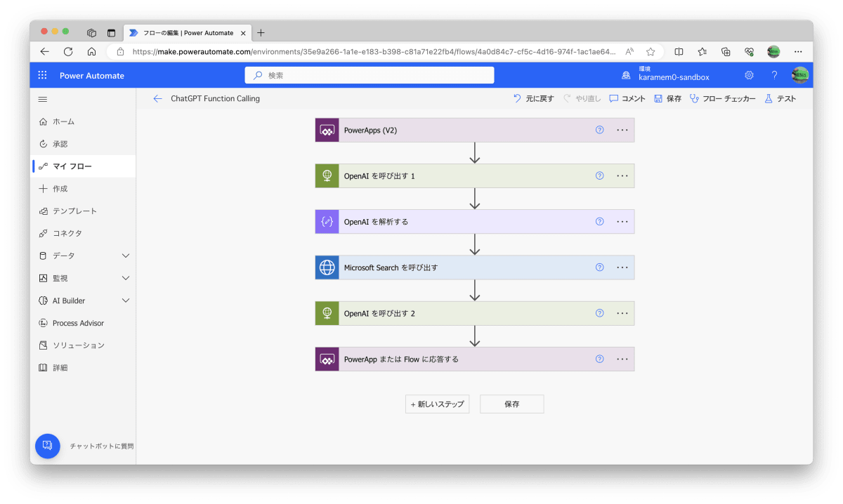Click the environment icon beside karamem0-sandbox
This screenshot has width=843, height=504.
click(626, 76)
